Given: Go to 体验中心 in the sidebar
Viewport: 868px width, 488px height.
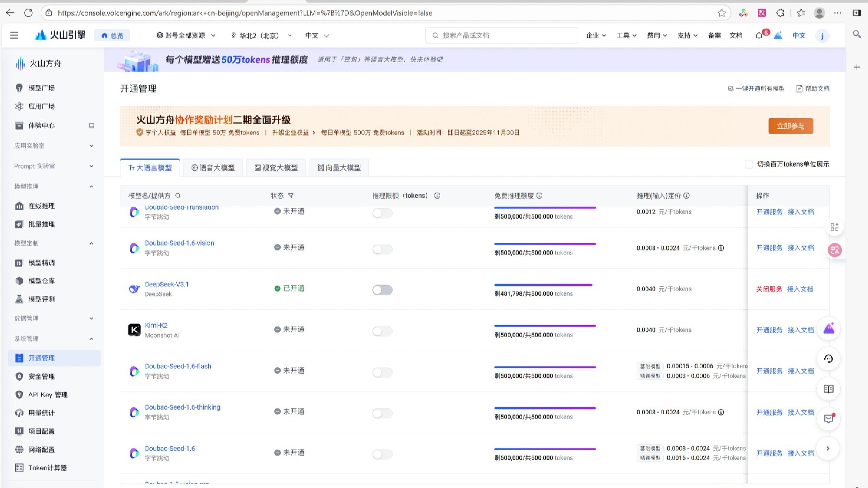Looking at the screenshot, I should pyautogui.click(x=42, y=125).
